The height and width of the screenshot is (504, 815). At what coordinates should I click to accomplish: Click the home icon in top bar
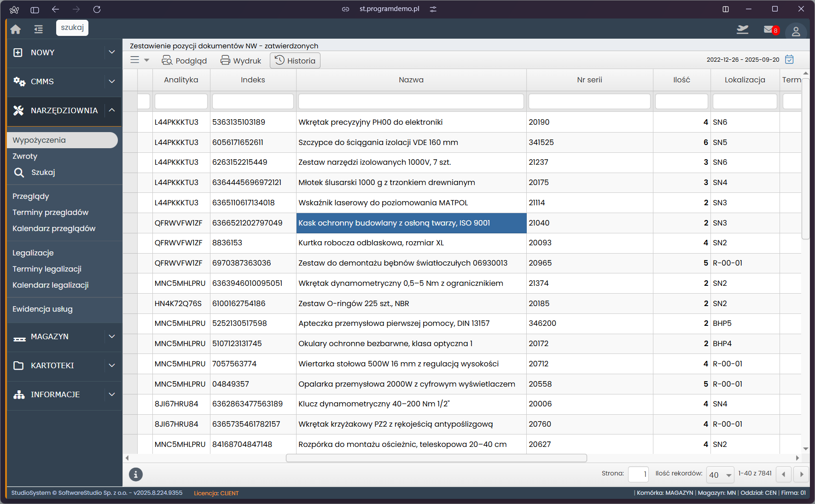[x=16, y=29]
